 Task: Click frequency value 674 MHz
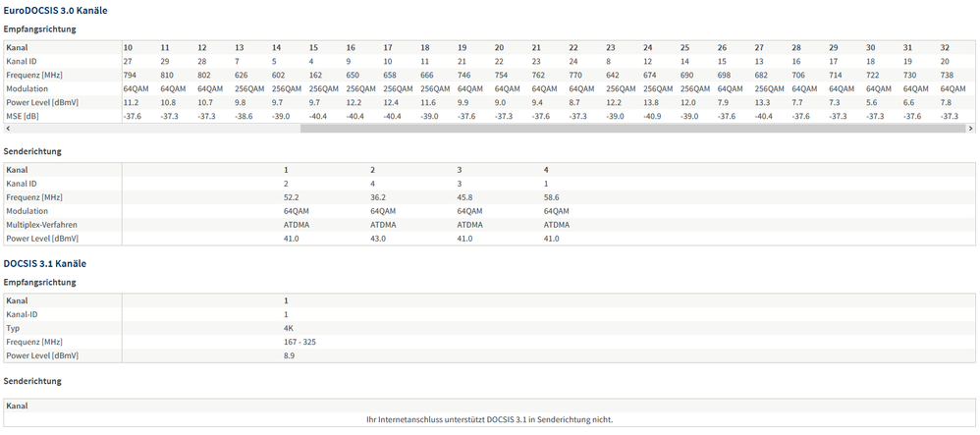tap(649, 75)
